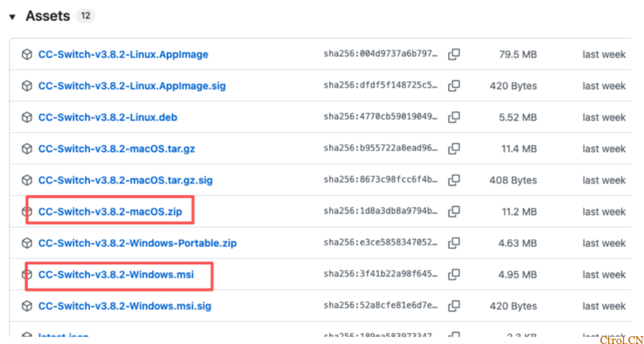Click the sha256:1d8a3db8a9794b hash text
644x344 pixels.
[380, 212]
